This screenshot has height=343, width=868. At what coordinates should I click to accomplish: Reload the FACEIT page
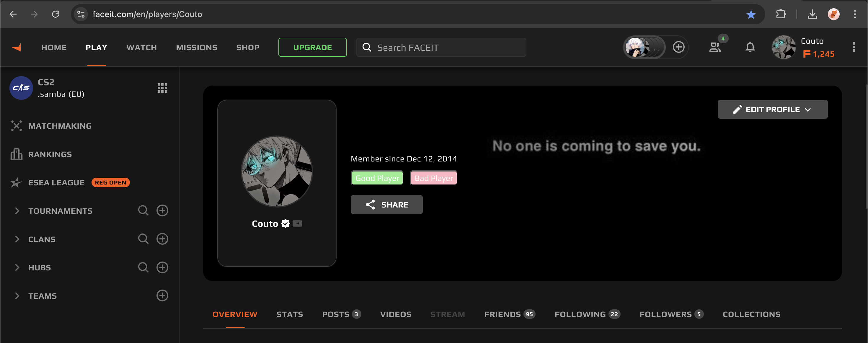tap(56, 14)
